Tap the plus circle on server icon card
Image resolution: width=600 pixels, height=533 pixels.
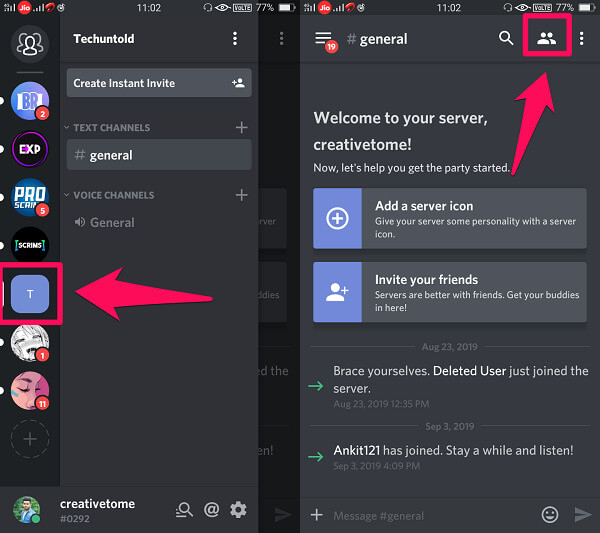point(337,218)
